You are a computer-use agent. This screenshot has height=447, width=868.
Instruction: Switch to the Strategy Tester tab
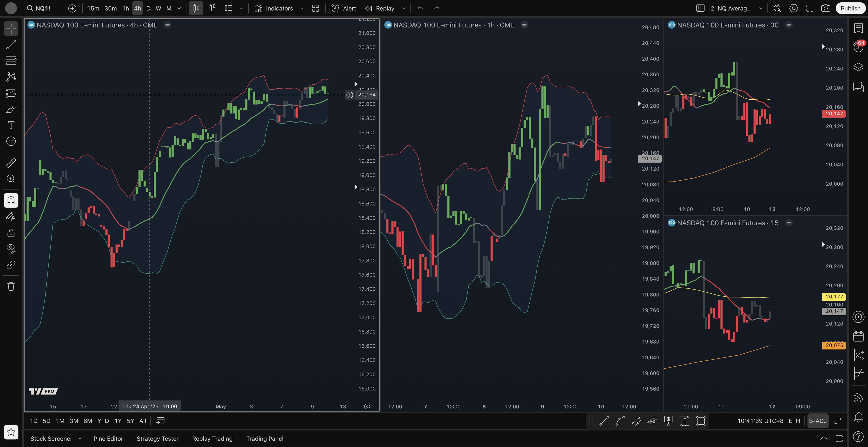[157, 439]
